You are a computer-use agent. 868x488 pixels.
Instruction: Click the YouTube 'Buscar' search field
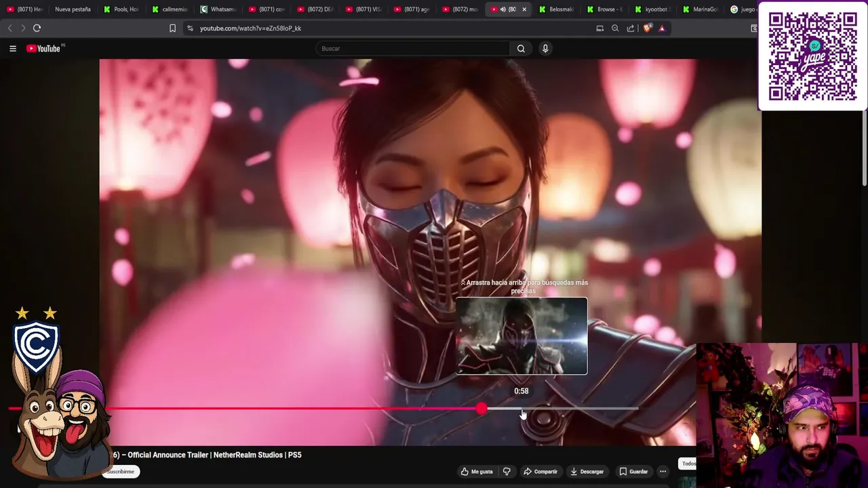pos(413,48)
